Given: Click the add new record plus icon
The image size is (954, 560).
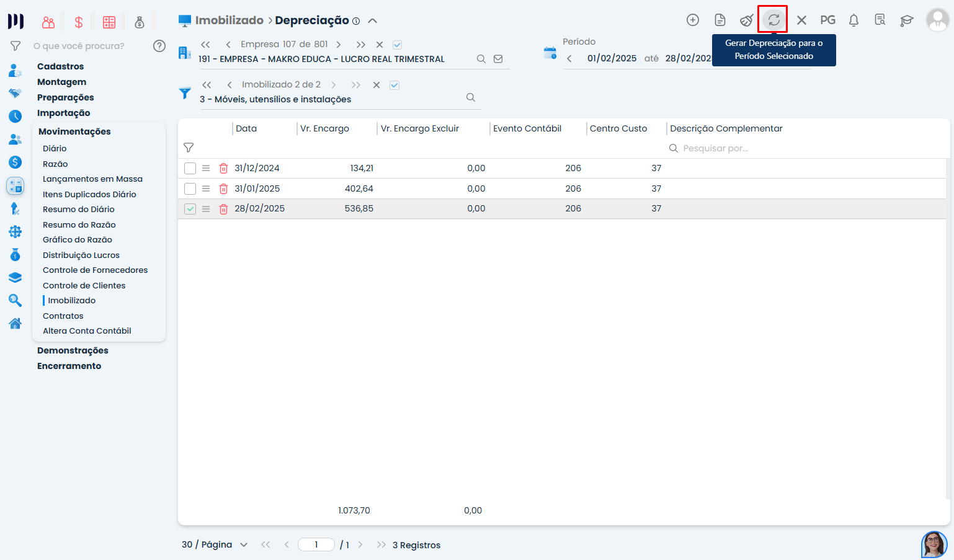Looking at the screenshot, I should [x=693, y=20].
